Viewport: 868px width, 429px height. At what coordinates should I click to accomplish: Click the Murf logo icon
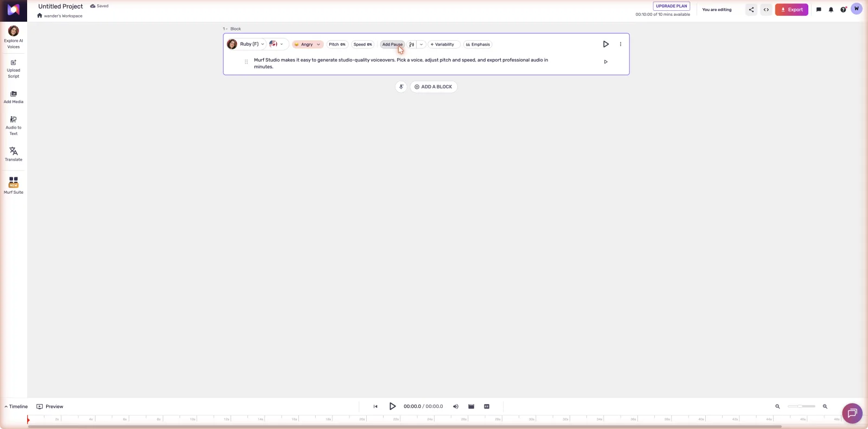tap(14, 10)
